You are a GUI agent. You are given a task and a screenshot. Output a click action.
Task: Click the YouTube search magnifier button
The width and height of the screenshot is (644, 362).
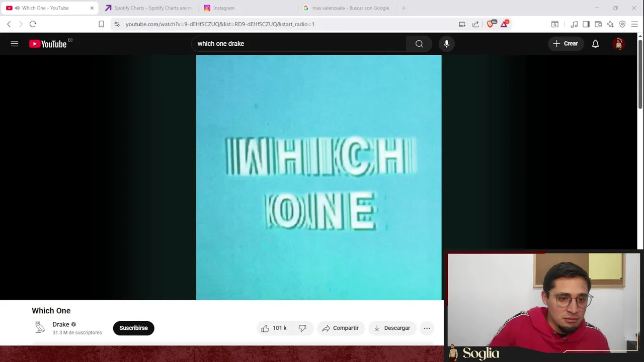click(x=419, y=44)
